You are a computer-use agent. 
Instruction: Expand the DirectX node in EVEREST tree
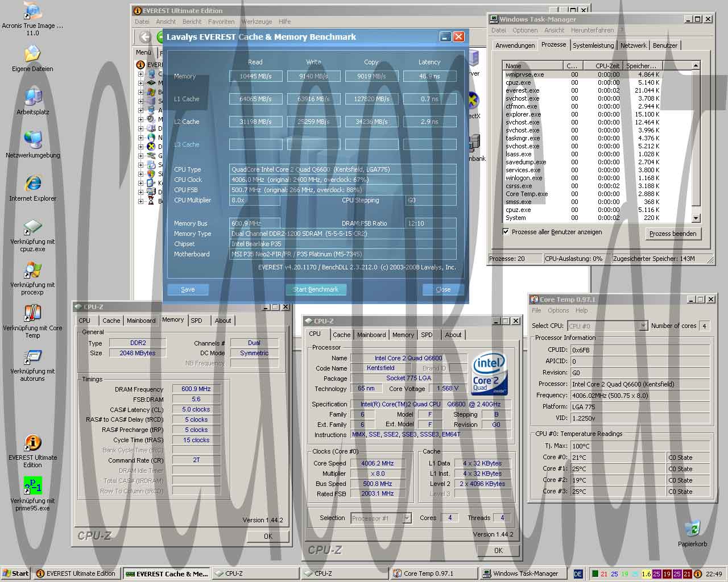[140, 147]
